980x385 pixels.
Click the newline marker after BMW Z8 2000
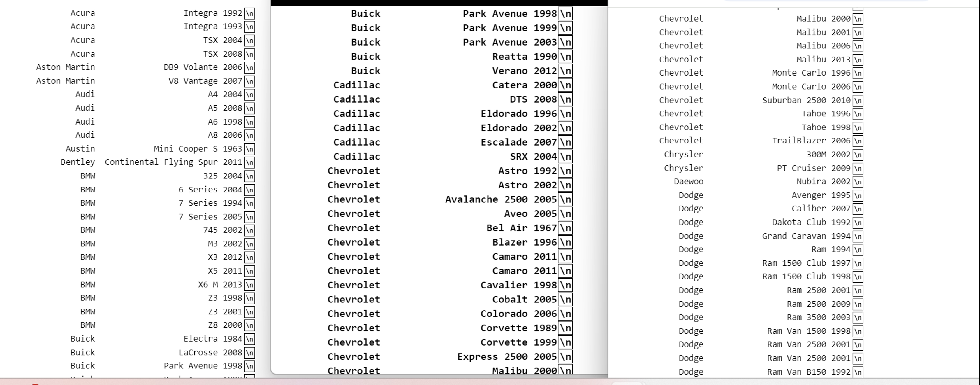(x=249, y=325)
